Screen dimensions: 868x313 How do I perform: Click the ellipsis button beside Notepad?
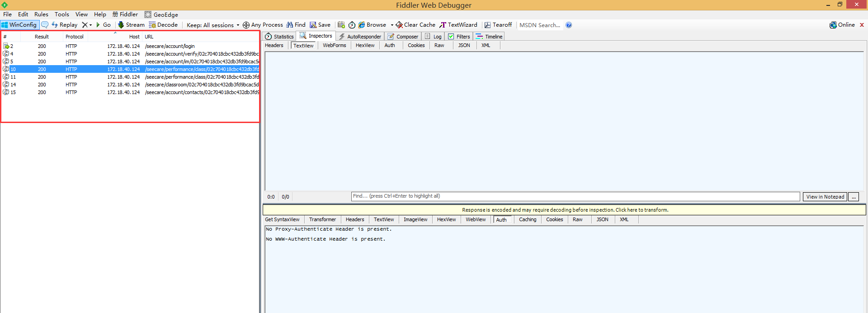click(x=854, y=197)
